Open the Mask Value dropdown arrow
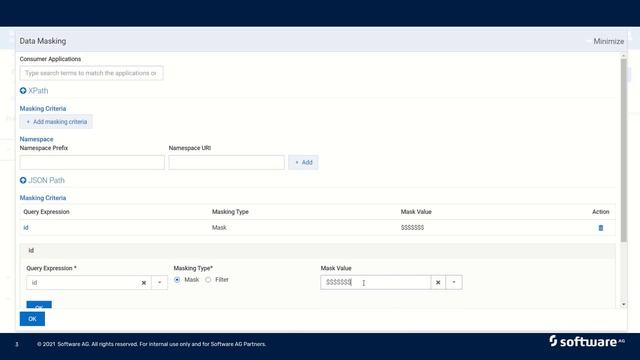Image resolution: width=640 pixels, height=360 pixels. point(454,282)
